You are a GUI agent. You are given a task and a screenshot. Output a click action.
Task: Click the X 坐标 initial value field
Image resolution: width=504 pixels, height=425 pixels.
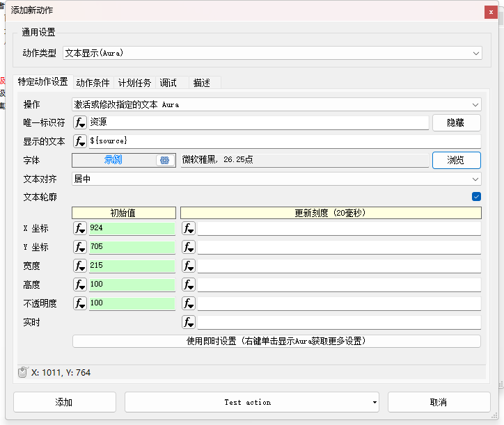[x=132, y=229]
